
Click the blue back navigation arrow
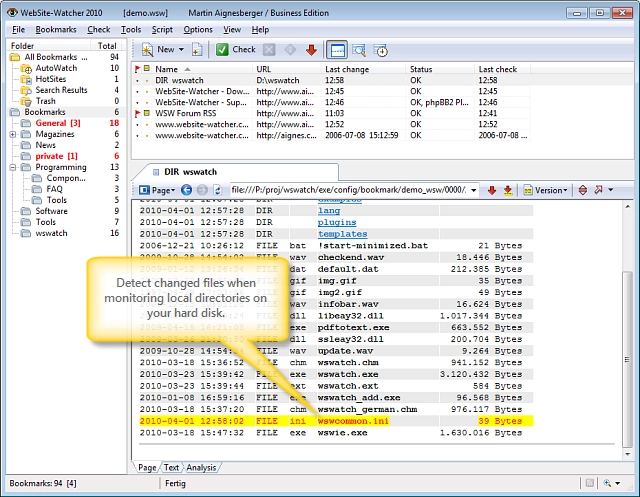point(187,190)
